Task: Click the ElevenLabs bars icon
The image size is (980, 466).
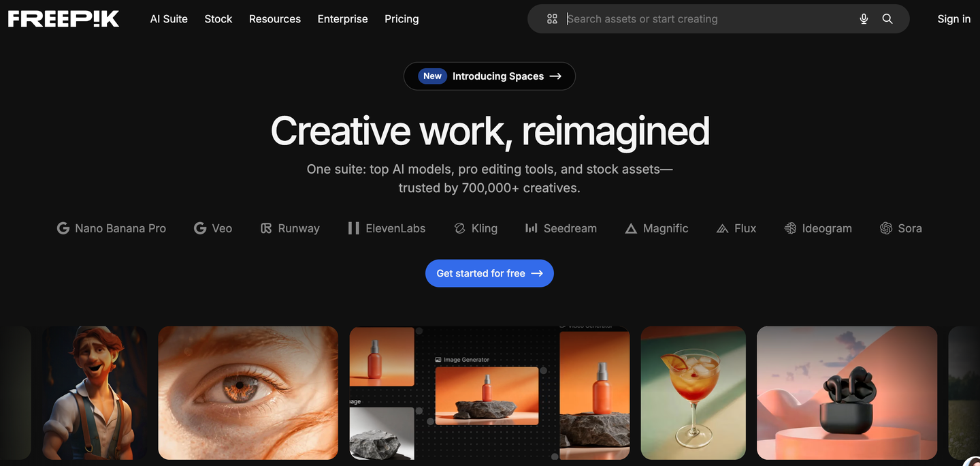Action: [353, 228]
